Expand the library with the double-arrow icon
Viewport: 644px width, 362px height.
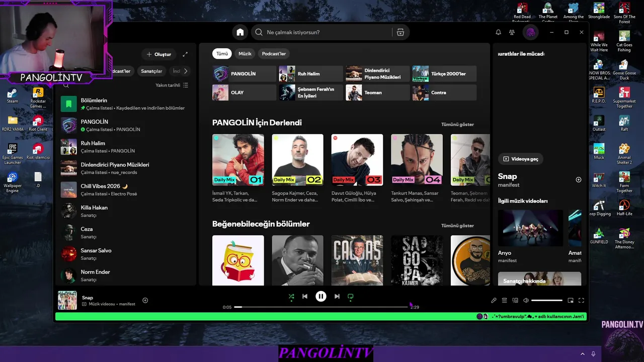coord(185,54)
